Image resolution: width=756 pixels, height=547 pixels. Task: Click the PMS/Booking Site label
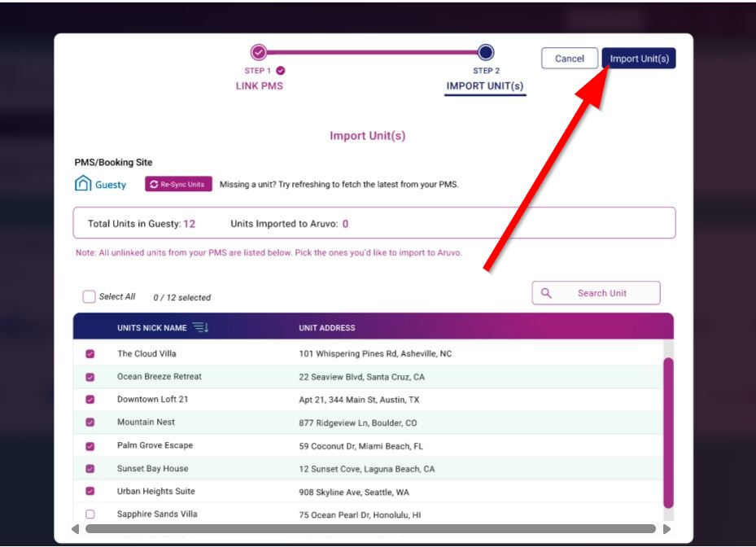point(113,162)
